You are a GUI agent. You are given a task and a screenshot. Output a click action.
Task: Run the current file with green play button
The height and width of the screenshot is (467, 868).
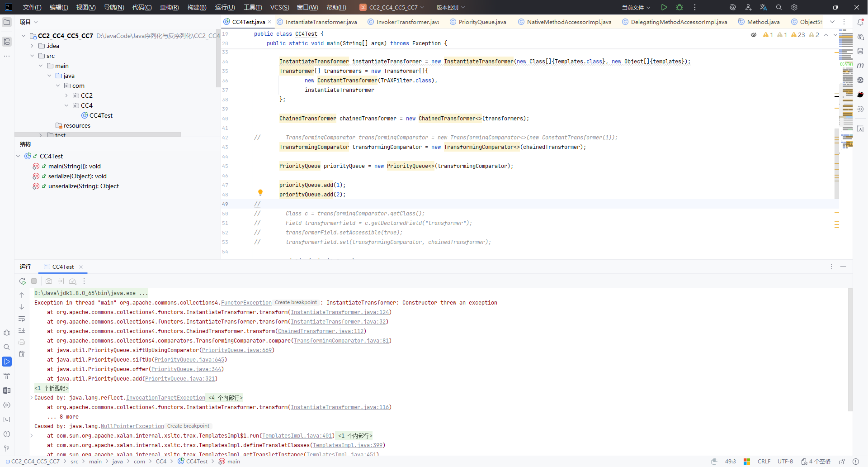click(x=664, y=7)
